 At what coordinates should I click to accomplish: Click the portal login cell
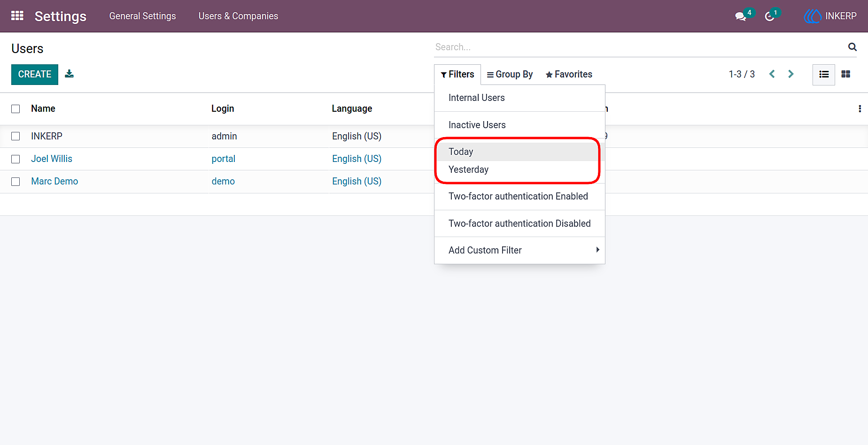[223, 159]
